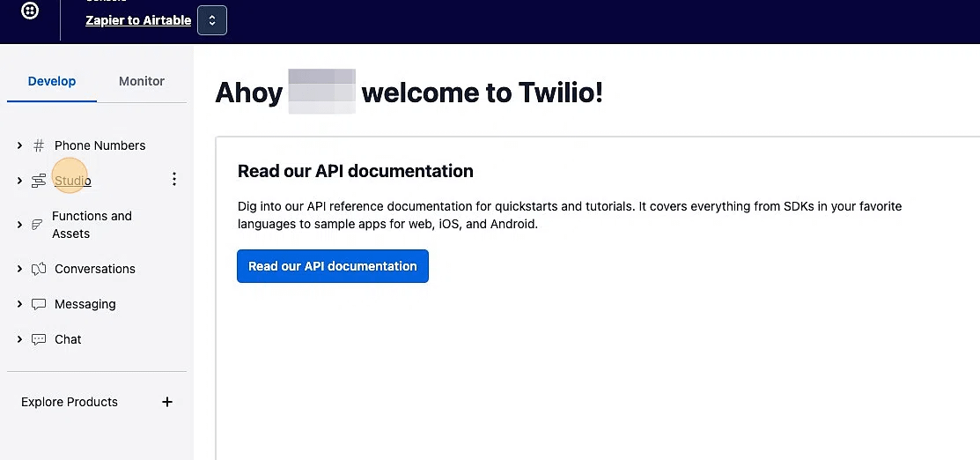Click the blue Read our API documentation button

[333, 266]
